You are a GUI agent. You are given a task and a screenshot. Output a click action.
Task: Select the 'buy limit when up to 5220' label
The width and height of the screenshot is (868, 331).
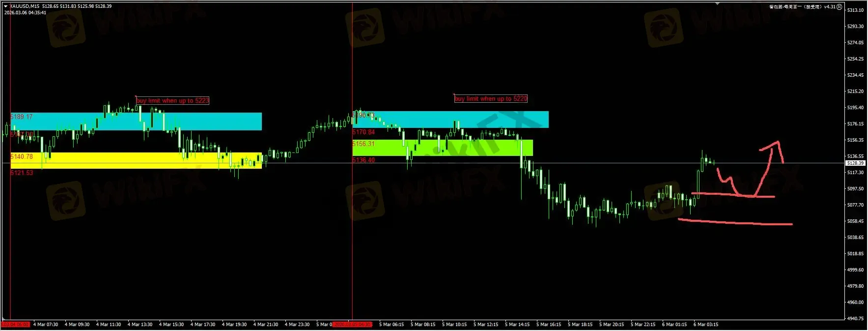coord(491,98)
